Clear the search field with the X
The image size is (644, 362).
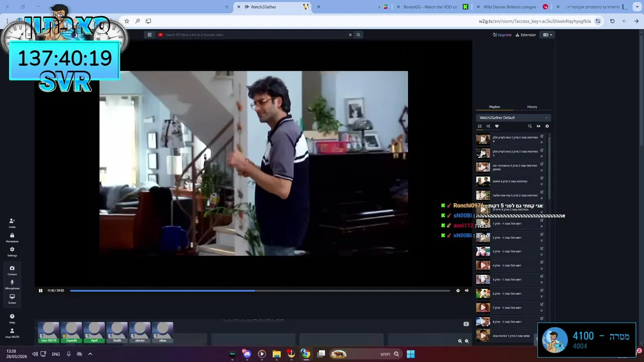pyautogui.click(x=350, y=35)
